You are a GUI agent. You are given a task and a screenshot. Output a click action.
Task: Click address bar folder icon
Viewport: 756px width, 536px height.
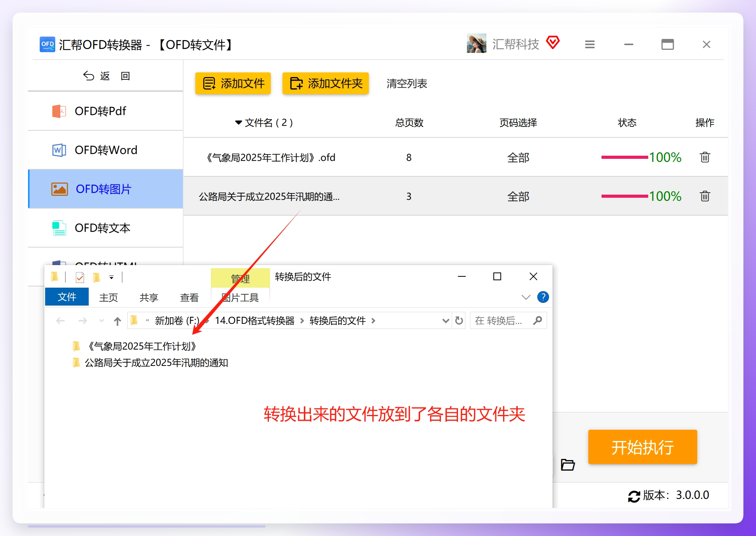click(134, 320)
